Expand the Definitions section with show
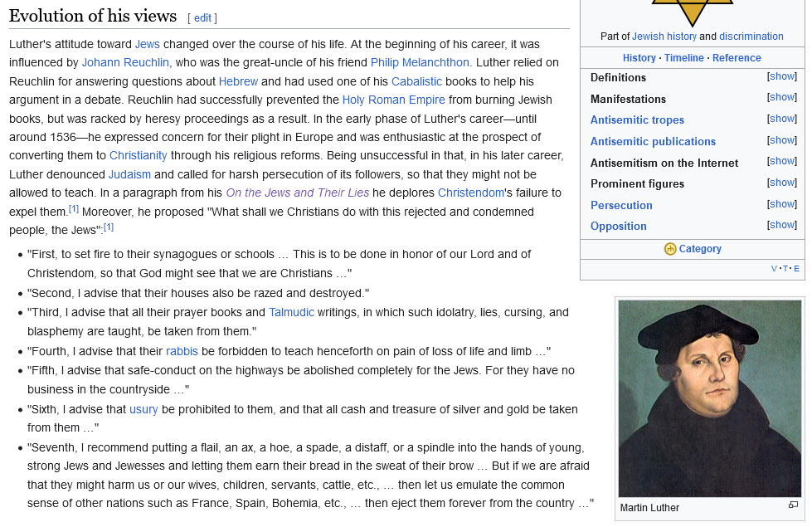The image size is (812, 527). [x=781, y=76]
